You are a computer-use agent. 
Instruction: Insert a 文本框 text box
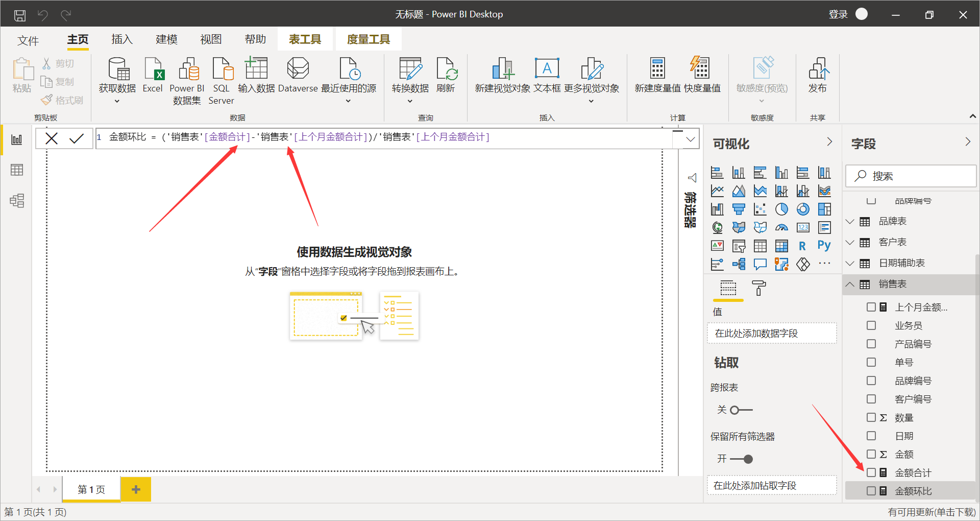point(547,75)
